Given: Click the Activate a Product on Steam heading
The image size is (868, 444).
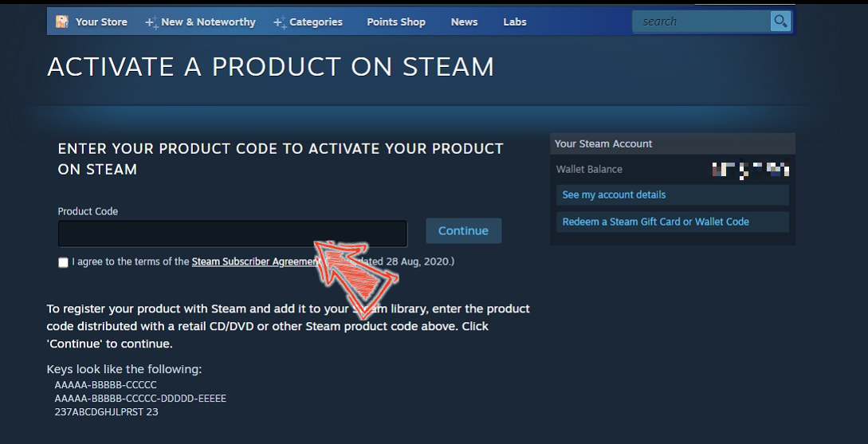Looking at the screenshot, I should tap(270, 67).
